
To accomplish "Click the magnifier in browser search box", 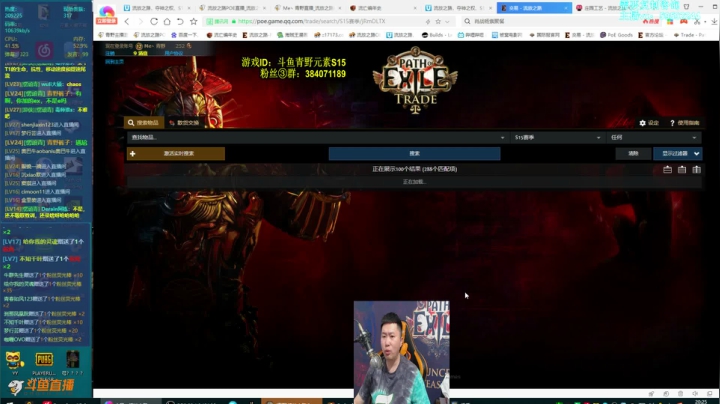I will (x=467, y=22).
